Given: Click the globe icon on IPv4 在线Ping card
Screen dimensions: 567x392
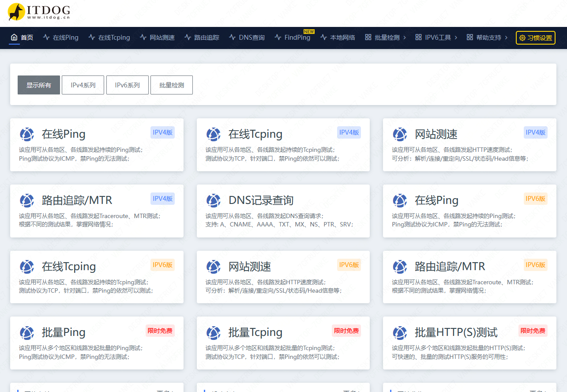Looking at the screenshot, I should 27,134.
